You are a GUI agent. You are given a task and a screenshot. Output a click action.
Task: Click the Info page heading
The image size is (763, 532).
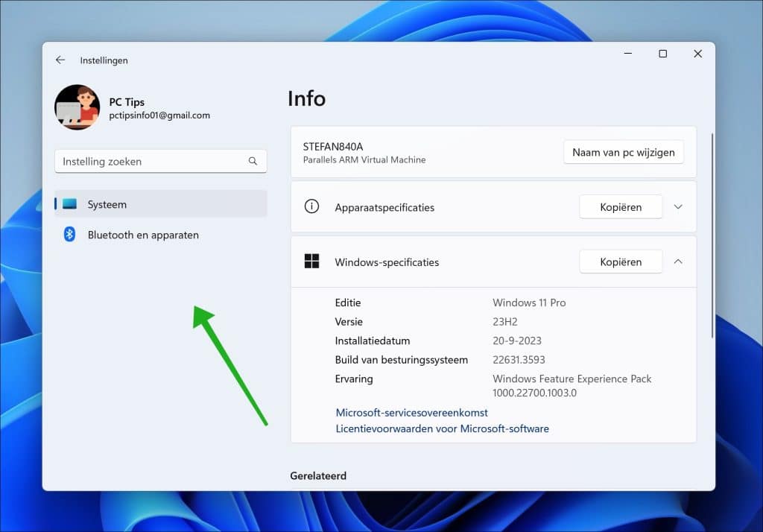pyautogui.click(x=306, y=98)
